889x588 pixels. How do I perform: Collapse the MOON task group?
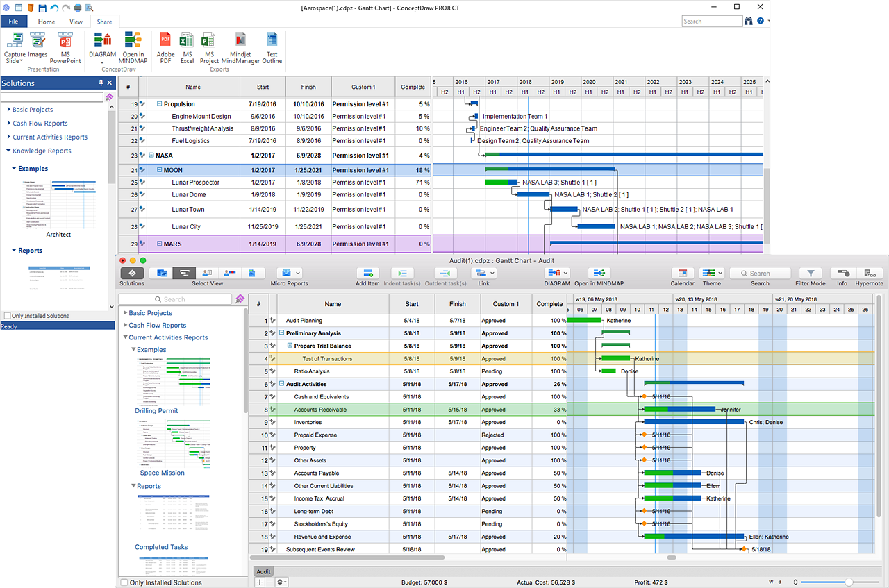159,170
